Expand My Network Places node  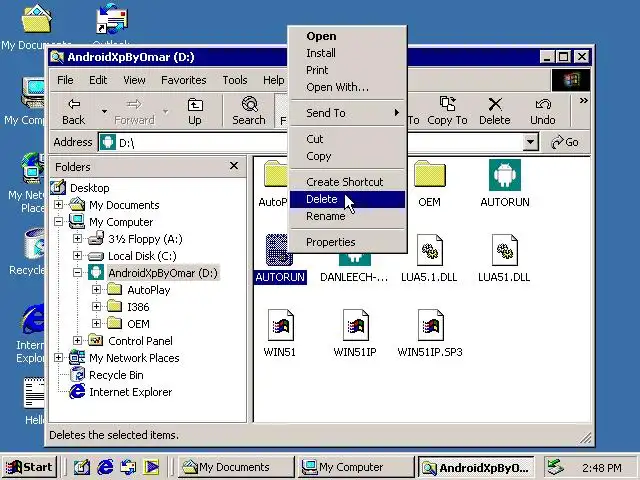coord(58,358)
